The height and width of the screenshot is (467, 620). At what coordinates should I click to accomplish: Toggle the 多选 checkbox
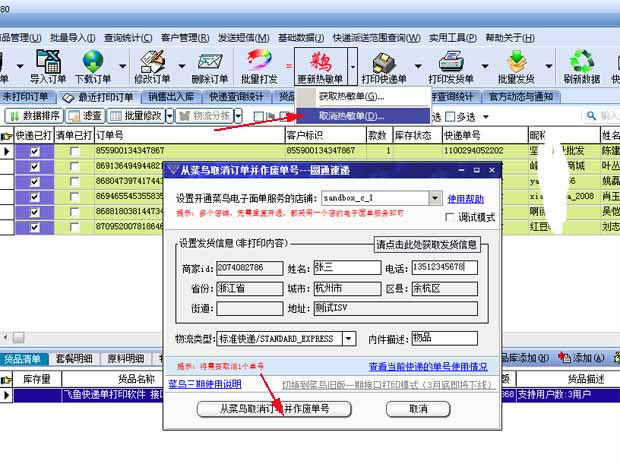(450, 117)
